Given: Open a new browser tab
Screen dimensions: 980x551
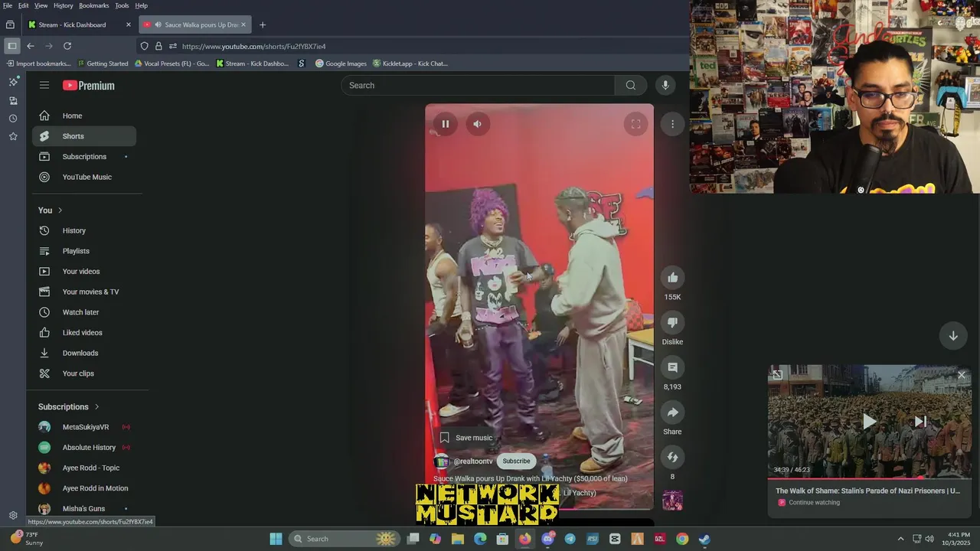Looking at the screenshot, I should pos(262,24).
